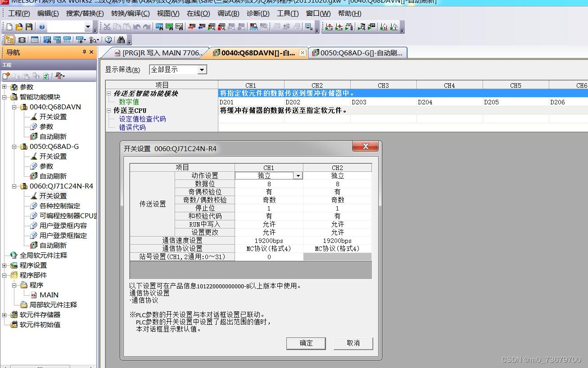Click the 取消 button in the dialog
This screenshot has width=588, height=368.
[x=353, y=343]
